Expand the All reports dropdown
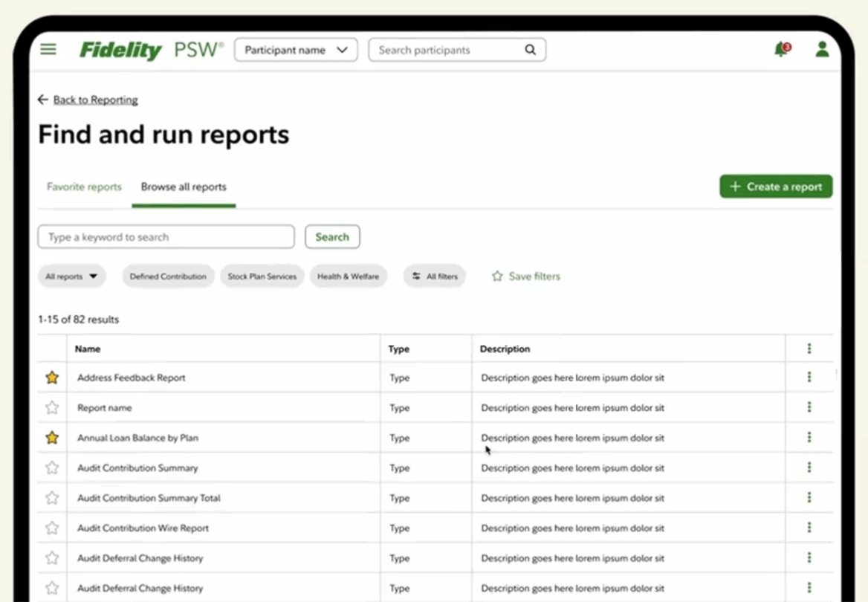This screenshot has width=868, height=602. (71, 276)
